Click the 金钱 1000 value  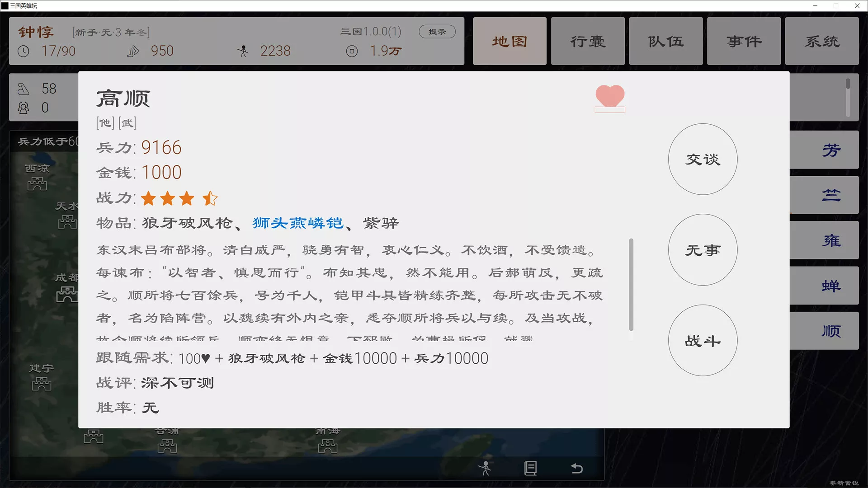click(x=161, y=172)
